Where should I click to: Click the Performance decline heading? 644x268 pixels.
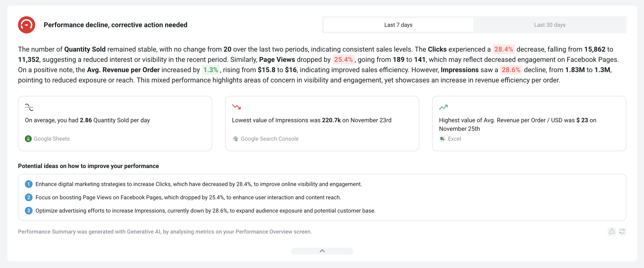(x=115, y=25)
